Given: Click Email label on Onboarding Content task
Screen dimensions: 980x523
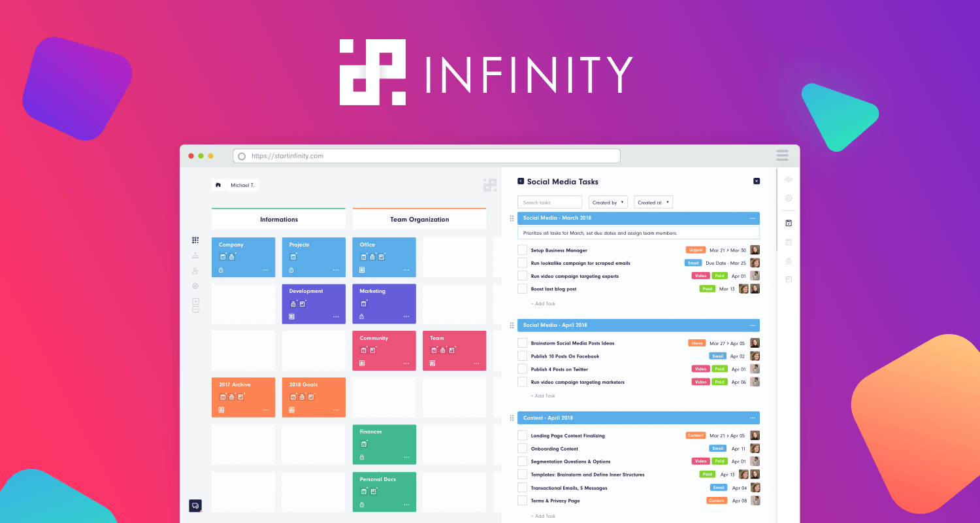Looking at the screenshot, I should coord(718,448).
